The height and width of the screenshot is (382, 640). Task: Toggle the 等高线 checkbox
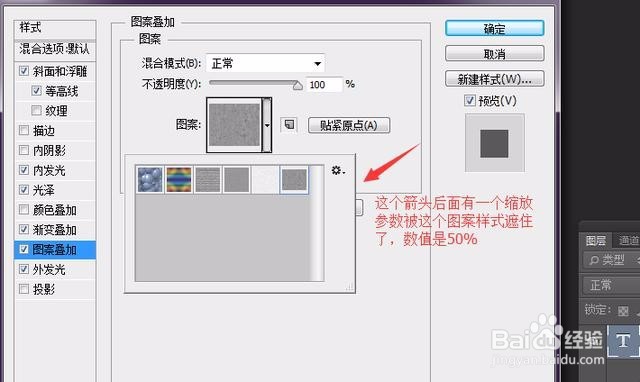click(x=36, y=90)
